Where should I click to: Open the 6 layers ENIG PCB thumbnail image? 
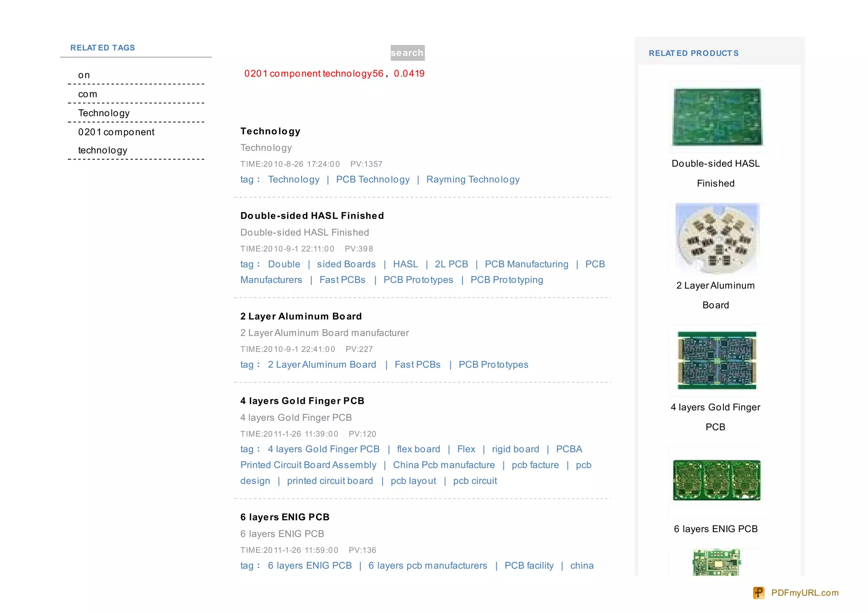pyautogui.click(x=717, y=480)
